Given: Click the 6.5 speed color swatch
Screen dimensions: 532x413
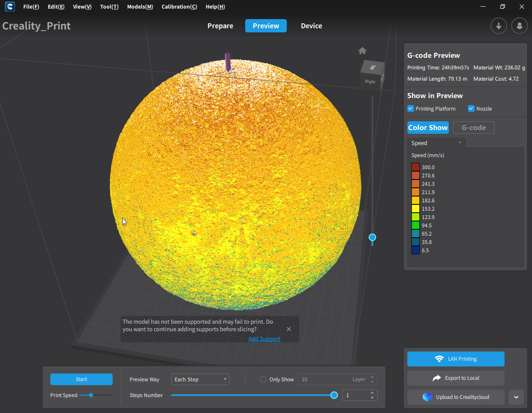Looking at the screenshot, I should tap(416, 250).
